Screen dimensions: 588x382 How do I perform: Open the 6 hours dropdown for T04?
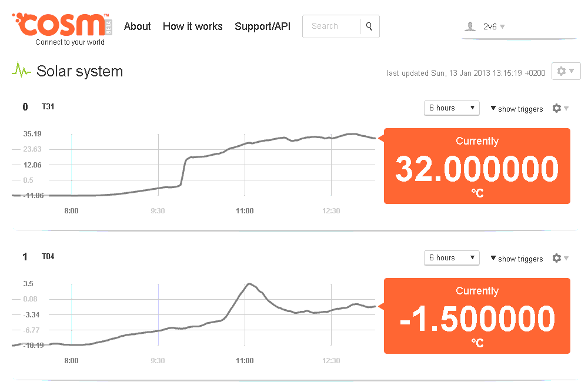pyautogui.click(x=452, y=258)
